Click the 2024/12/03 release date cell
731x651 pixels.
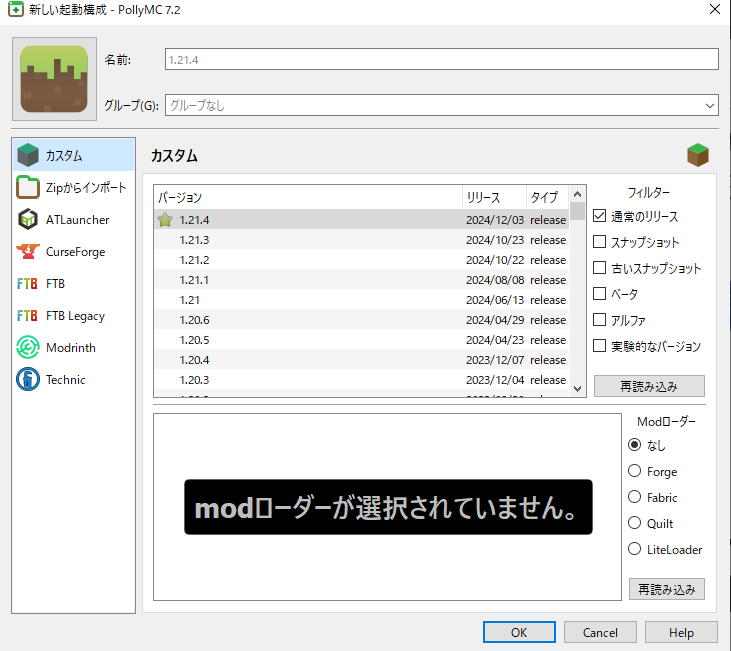click(495, 220)
